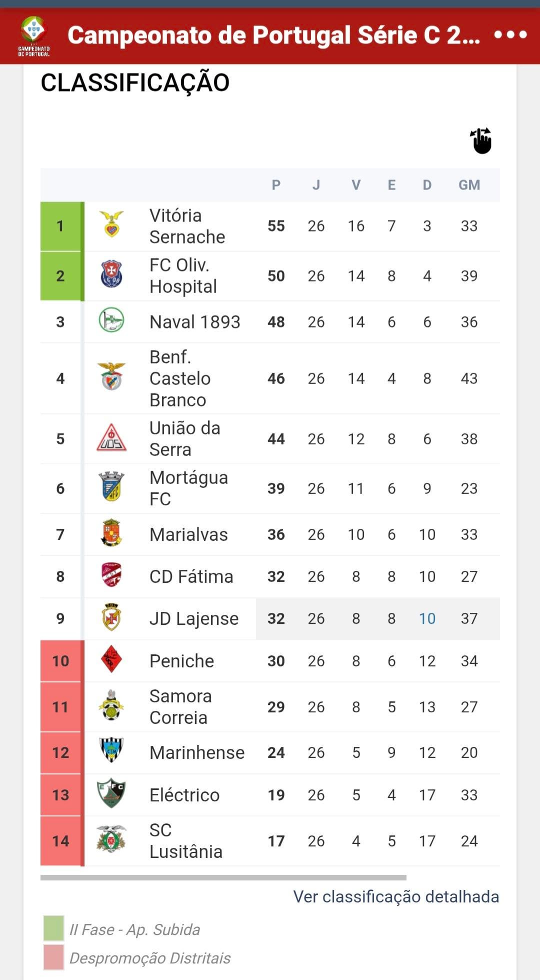Click the green II Fase legend swatch
This screenshot has width=540, height=980.
point(53,928)
